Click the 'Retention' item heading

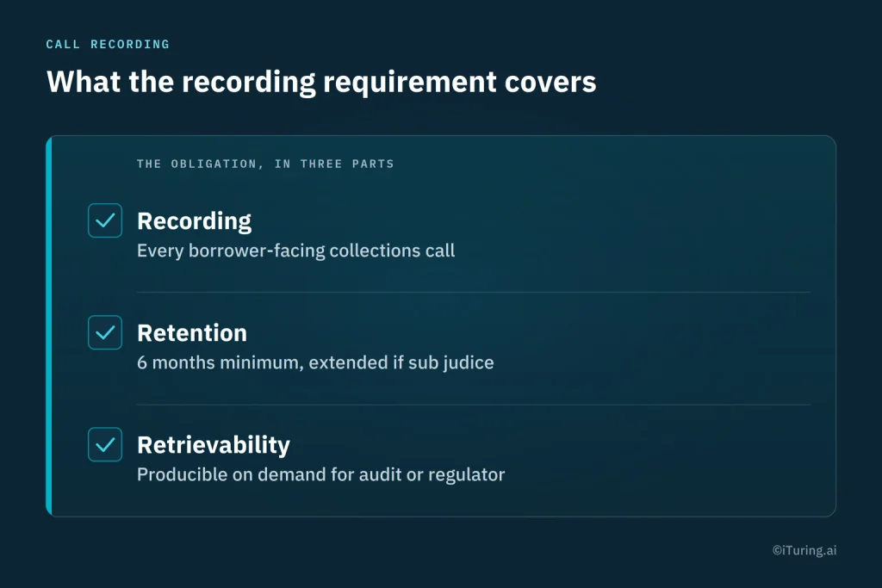click(x=192, y=333)
